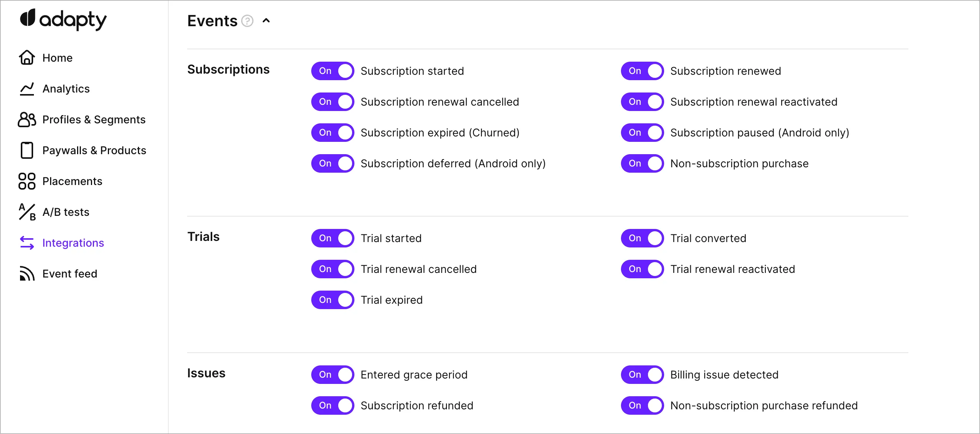Open the Event feed page

coord(70,274)
